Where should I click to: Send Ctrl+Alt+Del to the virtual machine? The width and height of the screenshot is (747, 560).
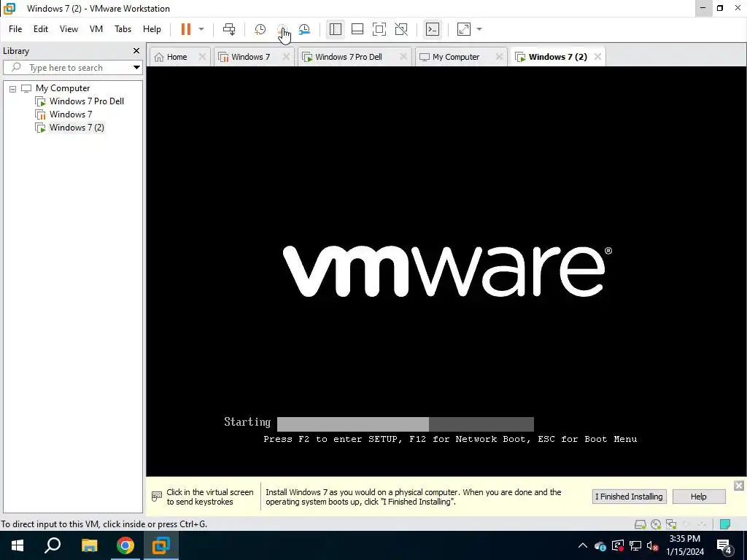click(229, 29)
